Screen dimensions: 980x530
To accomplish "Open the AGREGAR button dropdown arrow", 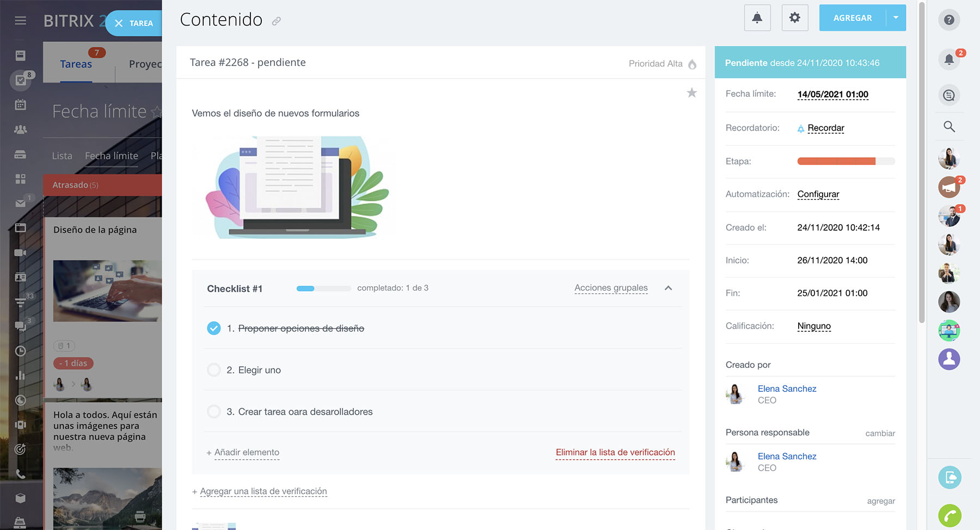I will pyautogui.click(x=896, y=18).
